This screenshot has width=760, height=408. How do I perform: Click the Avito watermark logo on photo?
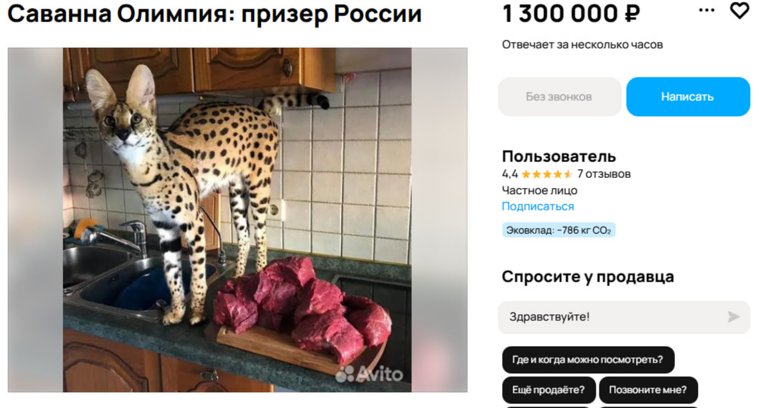point(369,374)
